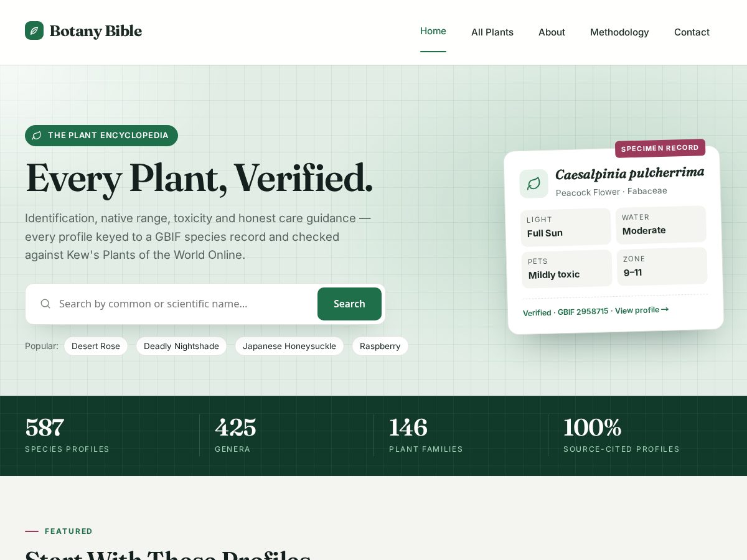Select the Desert Rose popular chip

click(96, 346)
